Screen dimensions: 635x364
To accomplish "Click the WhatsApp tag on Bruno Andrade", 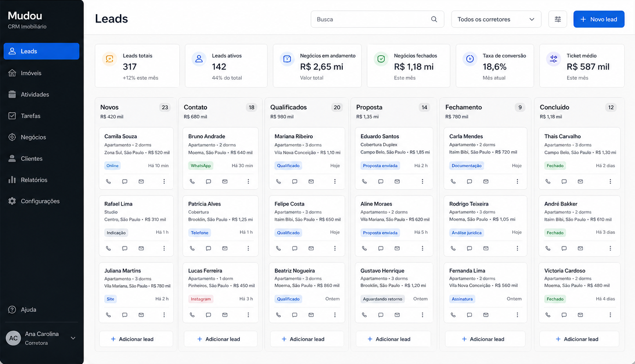I will tap(201, 165).
